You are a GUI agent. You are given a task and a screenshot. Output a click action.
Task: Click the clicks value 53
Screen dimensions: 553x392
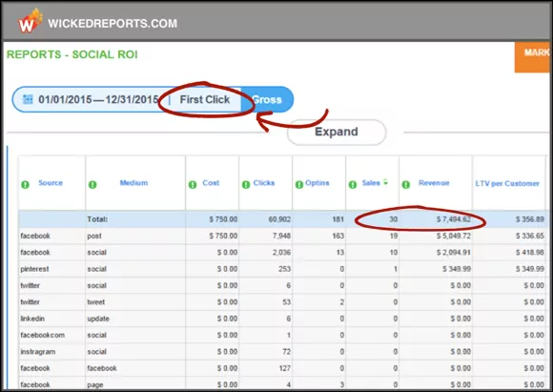286,302
